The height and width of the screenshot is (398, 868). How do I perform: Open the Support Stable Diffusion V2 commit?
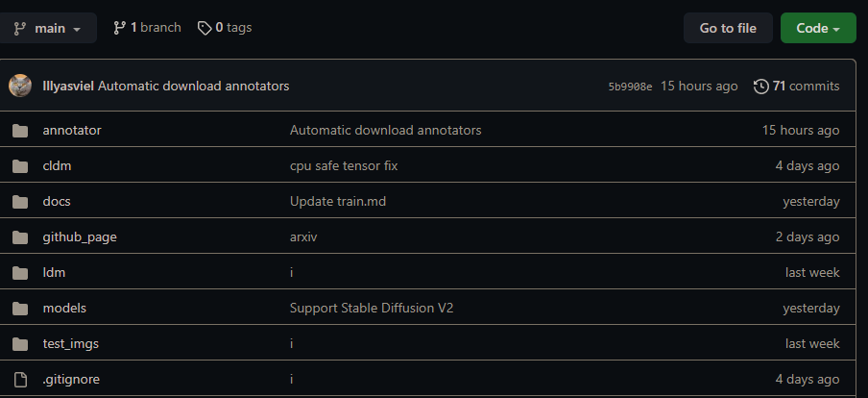(372, 308)
